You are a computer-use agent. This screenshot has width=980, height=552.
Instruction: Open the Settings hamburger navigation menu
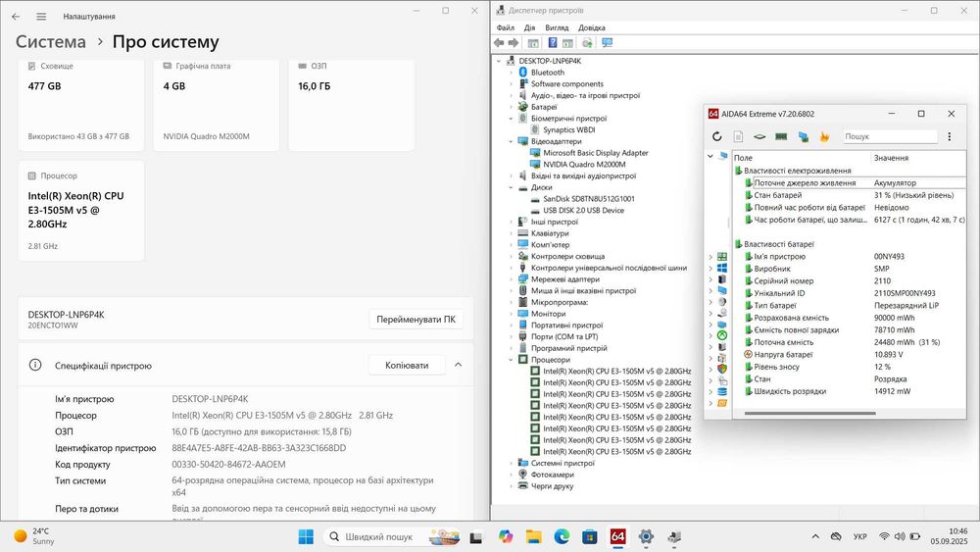coord(41,17)
